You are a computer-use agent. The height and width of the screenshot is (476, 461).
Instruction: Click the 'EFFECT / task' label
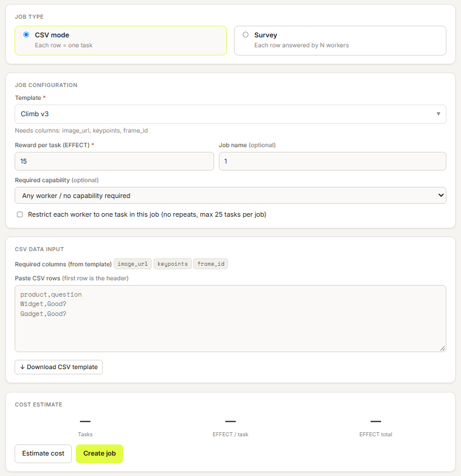(230, 435)
